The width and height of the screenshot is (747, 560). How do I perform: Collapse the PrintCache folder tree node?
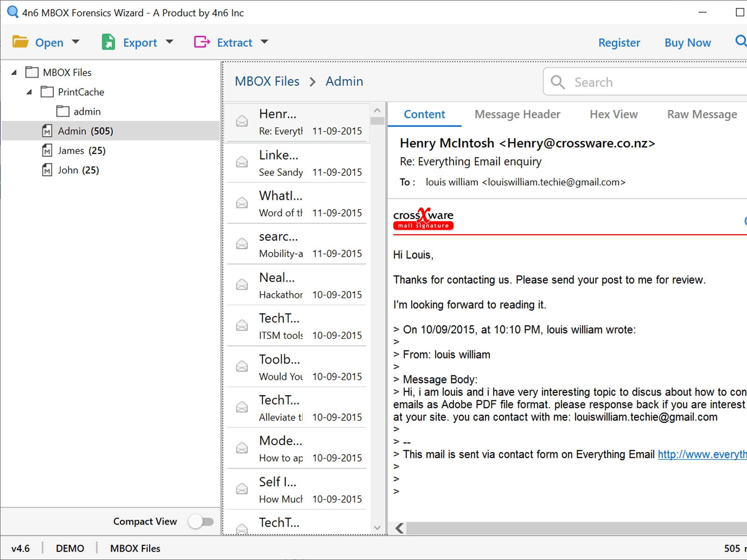tap(29, 92)
